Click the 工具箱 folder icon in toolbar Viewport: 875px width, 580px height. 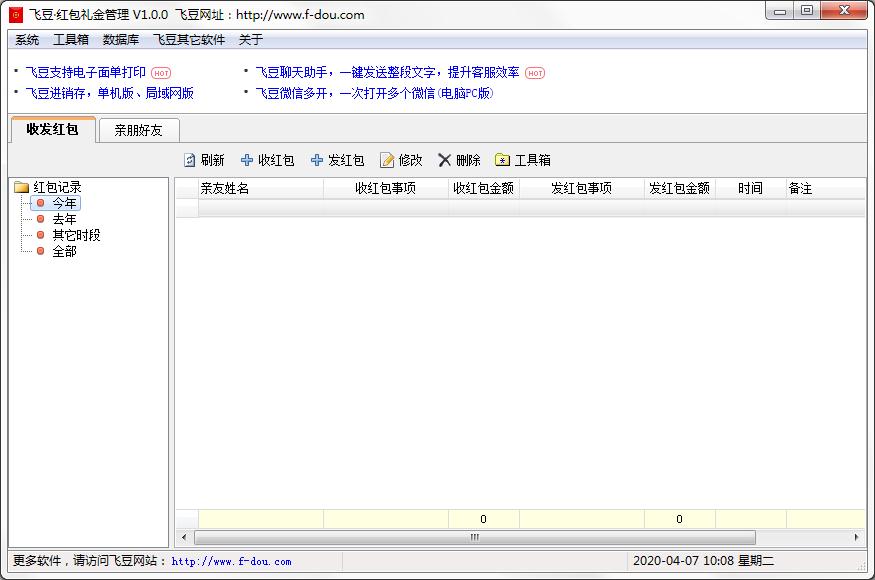(x=502, y=160)
